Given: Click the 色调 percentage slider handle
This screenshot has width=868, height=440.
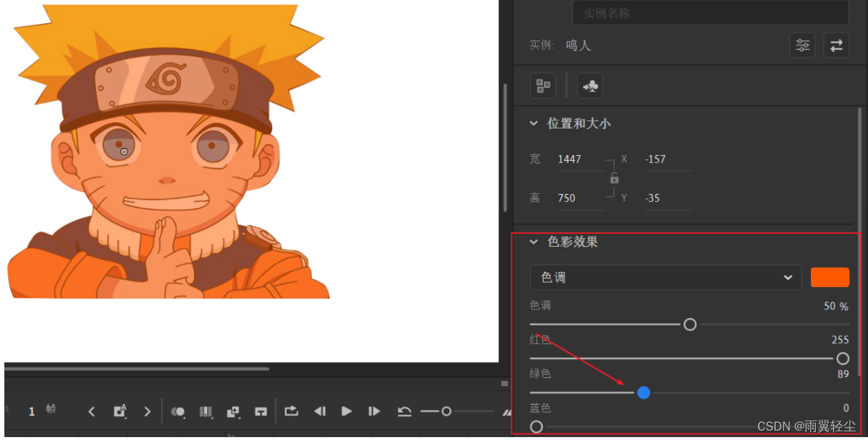Looking at the screenshot, I should pos(690,325).
